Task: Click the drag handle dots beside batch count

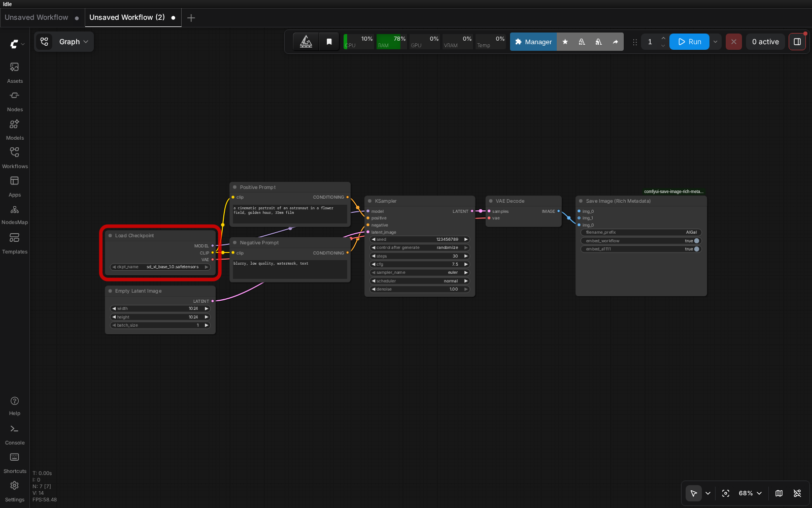Action: click(634, 42)
